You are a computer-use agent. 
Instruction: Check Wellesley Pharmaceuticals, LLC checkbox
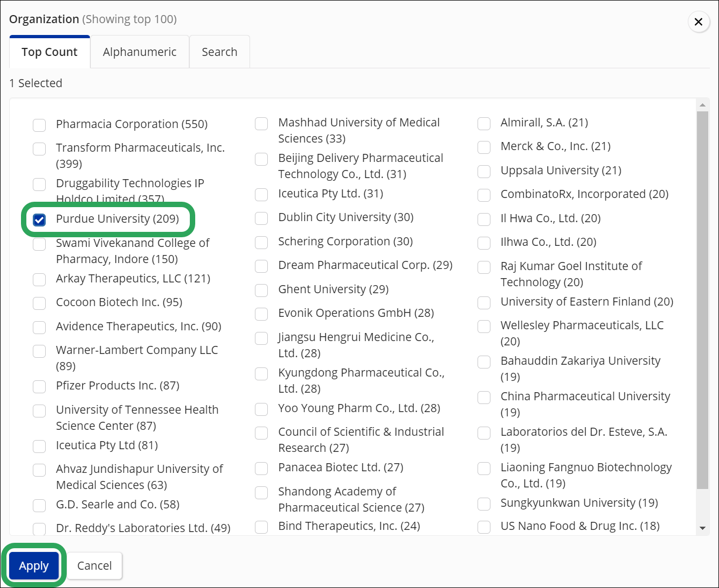tap(484, 326)
